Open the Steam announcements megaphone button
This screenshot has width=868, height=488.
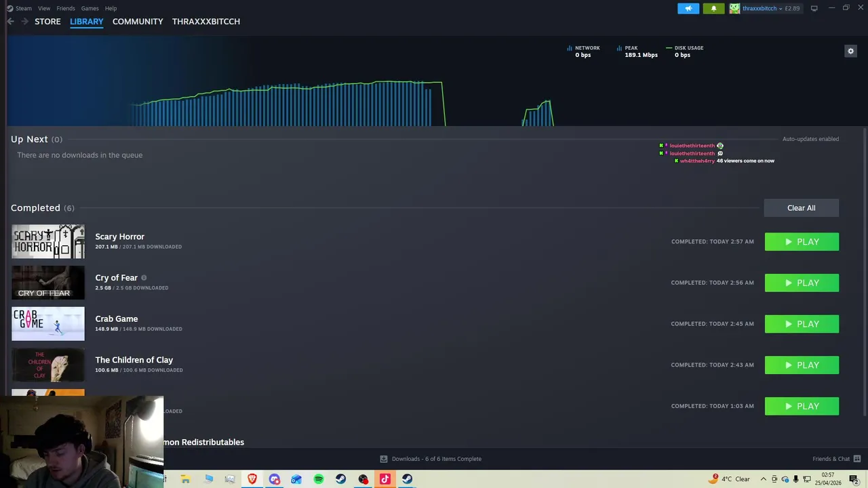point(688,8)
